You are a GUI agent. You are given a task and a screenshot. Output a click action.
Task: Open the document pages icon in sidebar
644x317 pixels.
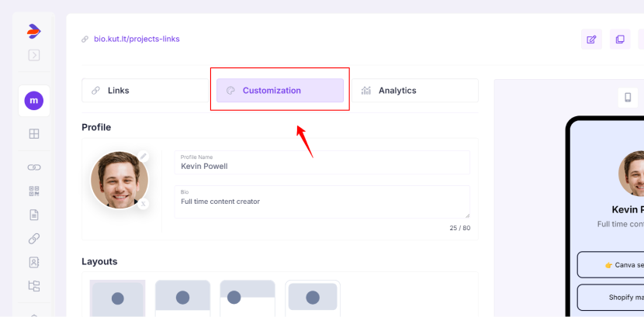[x=34, y=215]
